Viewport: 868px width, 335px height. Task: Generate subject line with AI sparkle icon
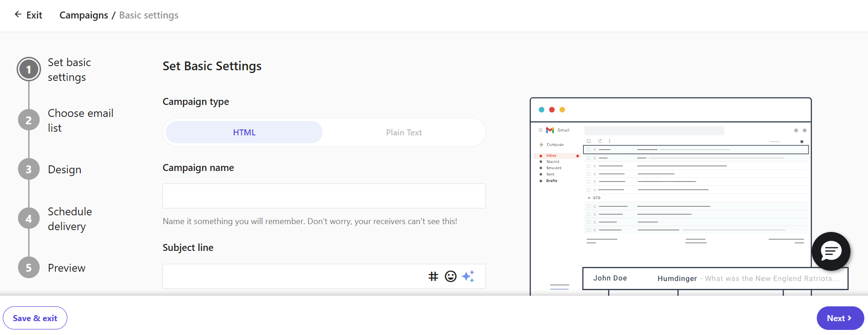pos(468,276)
